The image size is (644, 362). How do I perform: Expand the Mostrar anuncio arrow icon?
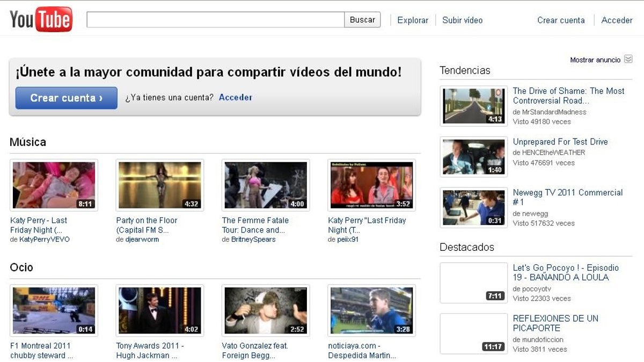click(628, 60)
